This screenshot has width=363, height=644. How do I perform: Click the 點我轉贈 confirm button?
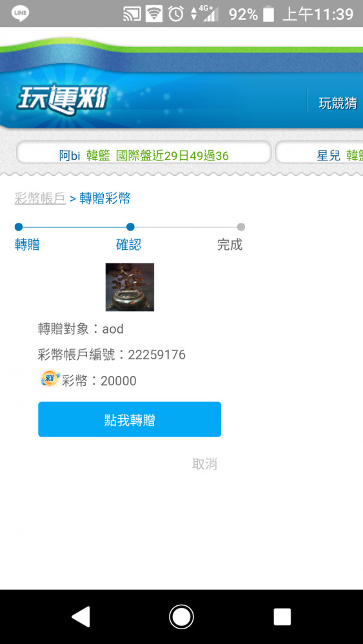130,419
